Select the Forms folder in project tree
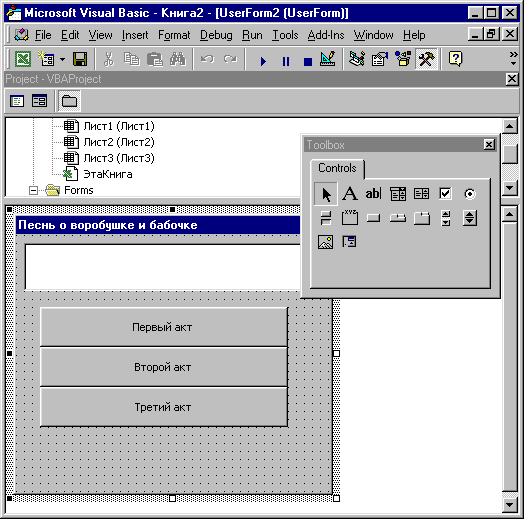 point(79,190)
